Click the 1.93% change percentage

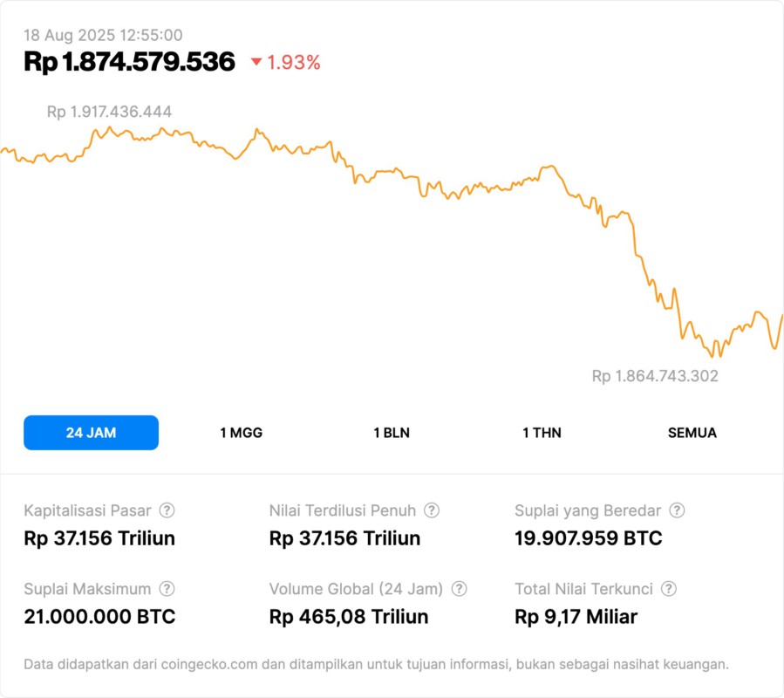(x=294, y=62)
